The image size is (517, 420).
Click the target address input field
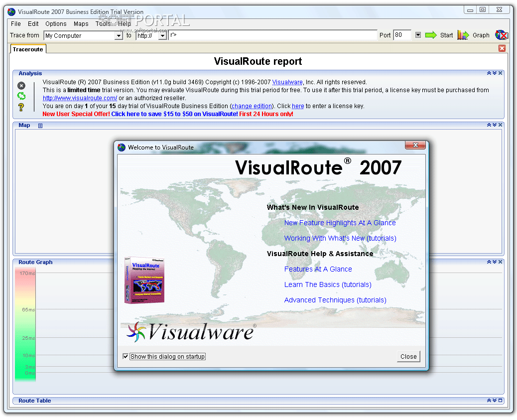click(272, 35)
